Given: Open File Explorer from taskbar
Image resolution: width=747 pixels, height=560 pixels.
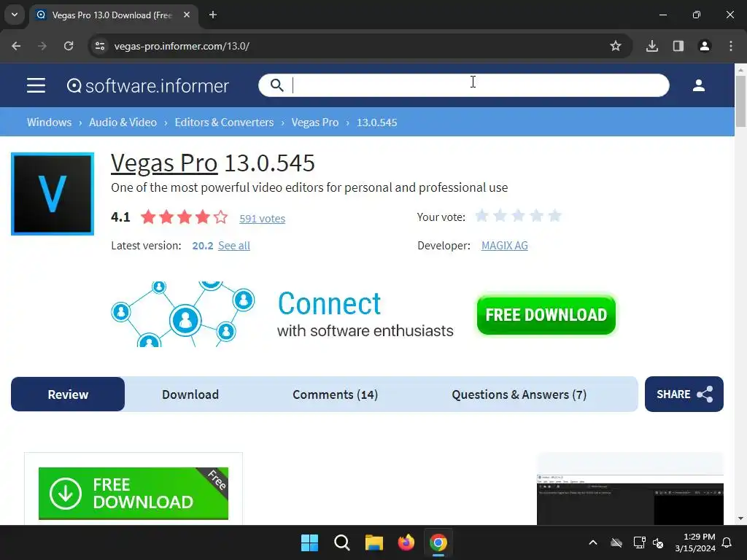Looking at the screenshot, I should pyautogui.click(x=374, y=542).
